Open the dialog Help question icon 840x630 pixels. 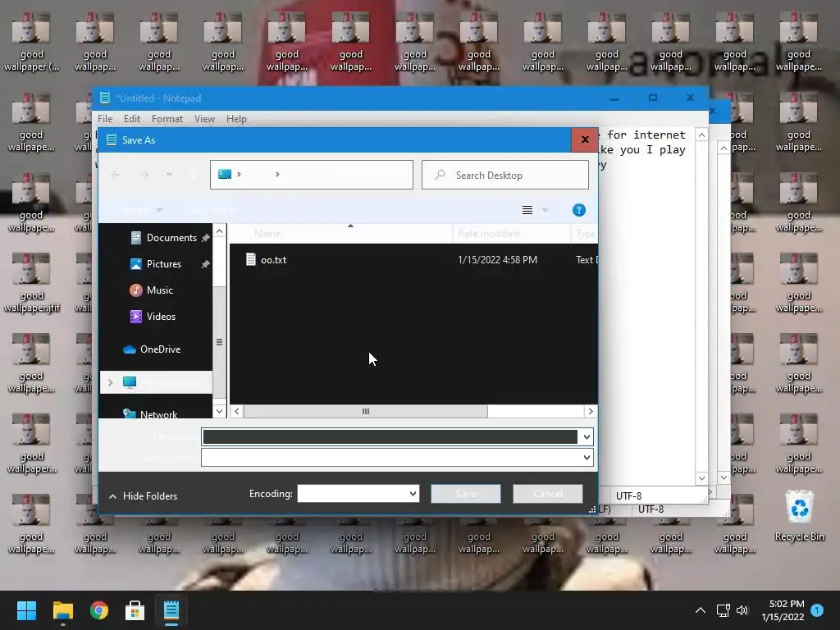pos(578,210)
